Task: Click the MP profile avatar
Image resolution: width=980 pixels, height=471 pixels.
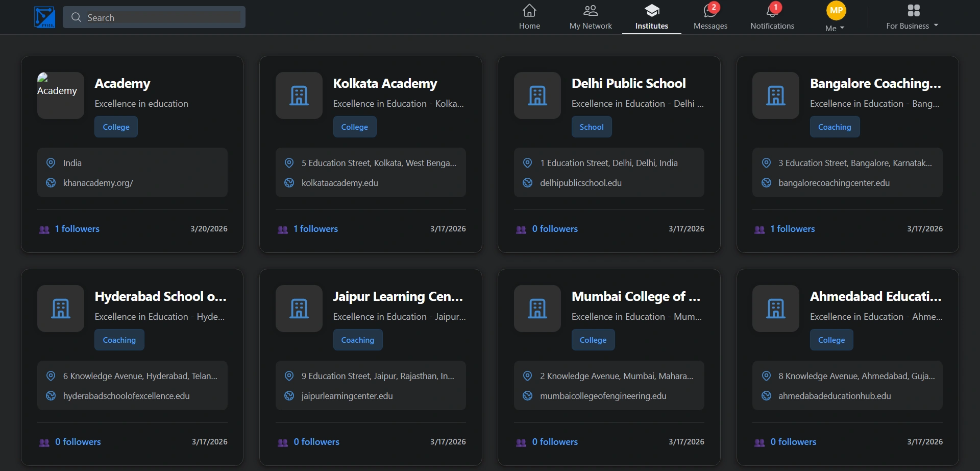Action: [x=836, y=11]
